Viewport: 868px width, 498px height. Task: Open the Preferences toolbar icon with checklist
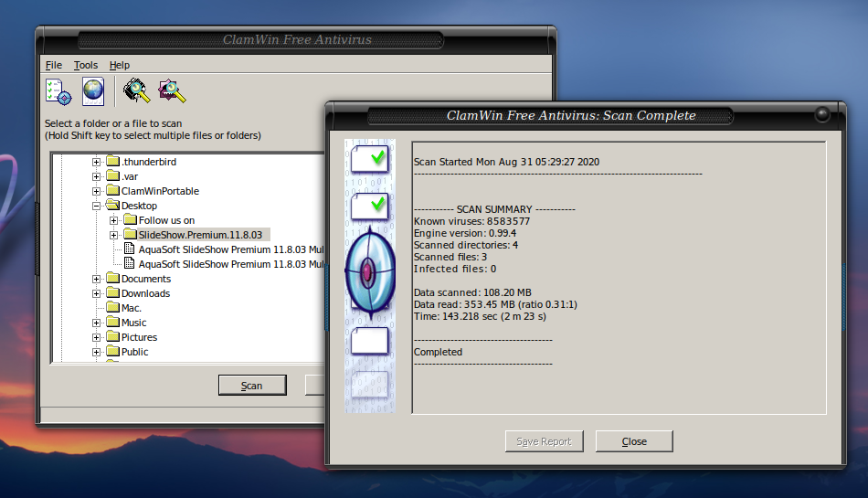click(58, 91)
